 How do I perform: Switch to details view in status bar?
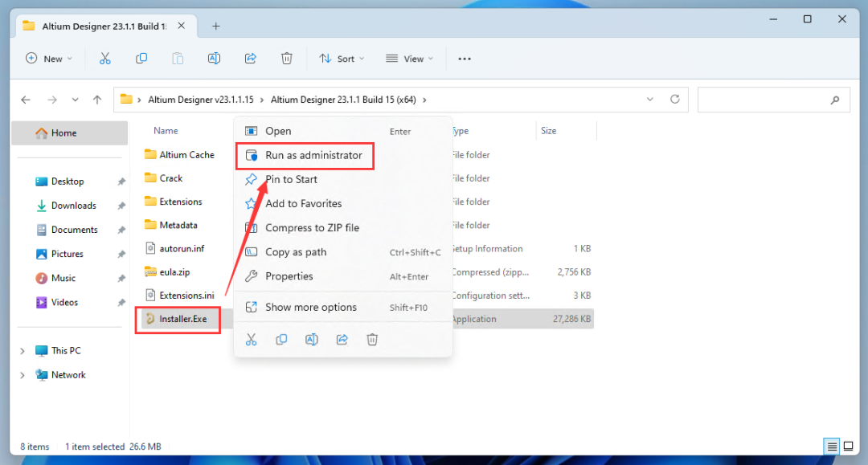831,447
